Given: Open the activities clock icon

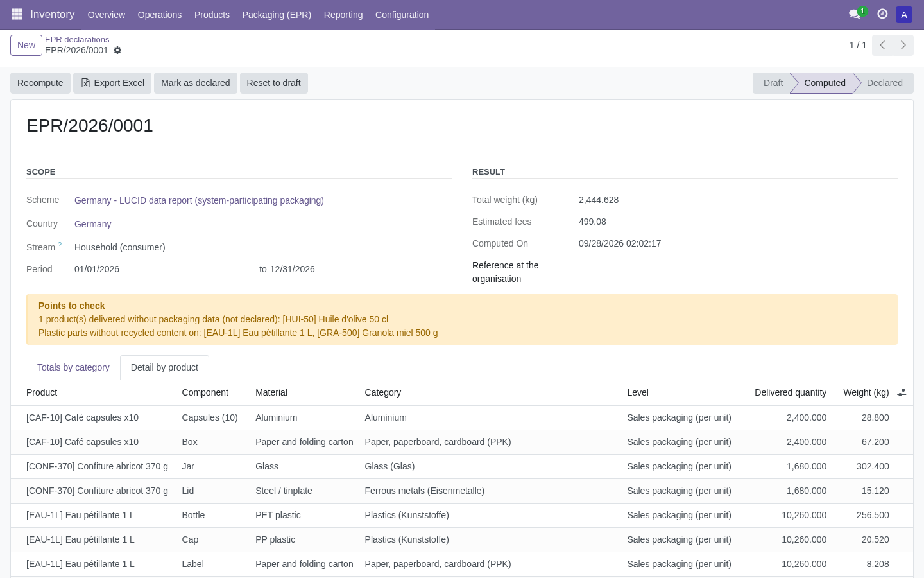Looking at the screenshot, I should click(x=882, y=14).
